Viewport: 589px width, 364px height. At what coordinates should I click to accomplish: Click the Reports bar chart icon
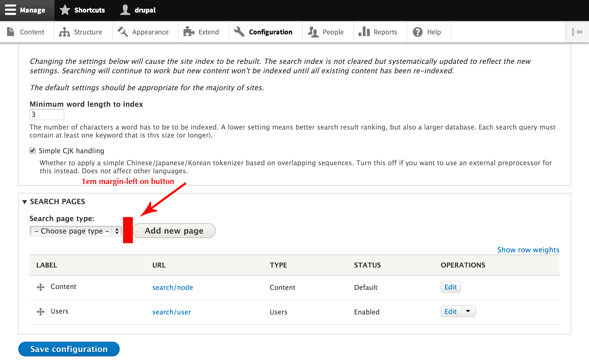(364, 32)
